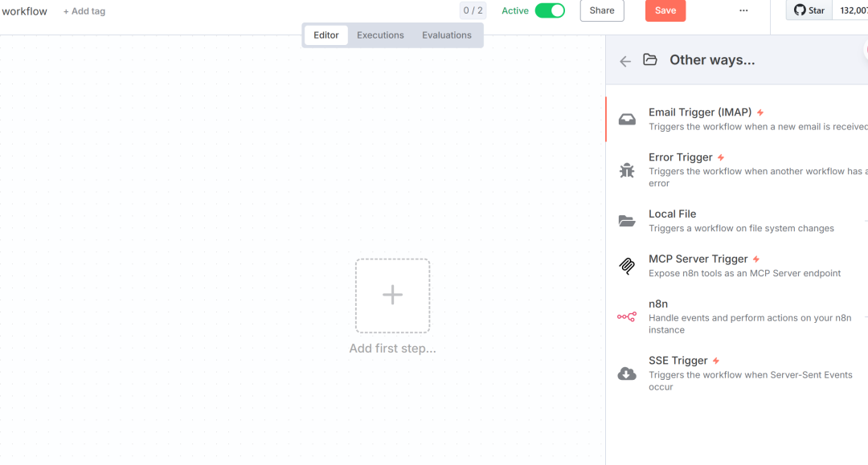Click the Local File open-folder icon

[627, 221]
